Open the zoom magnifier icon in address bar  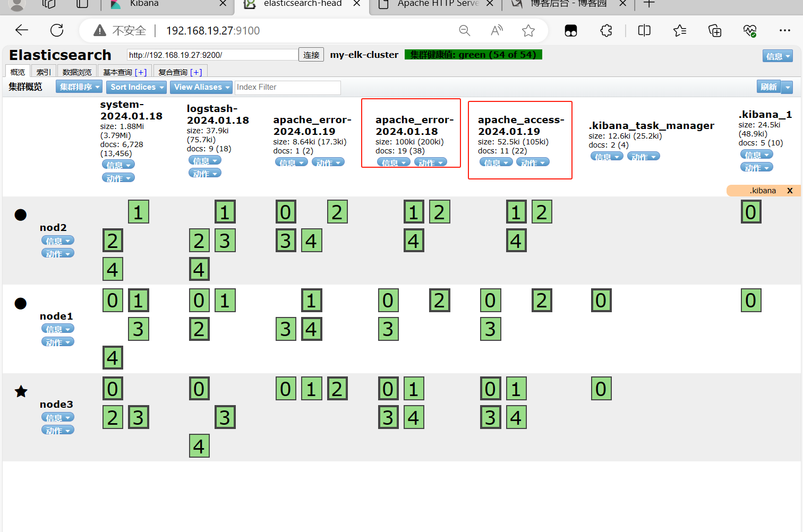[465, 31]
